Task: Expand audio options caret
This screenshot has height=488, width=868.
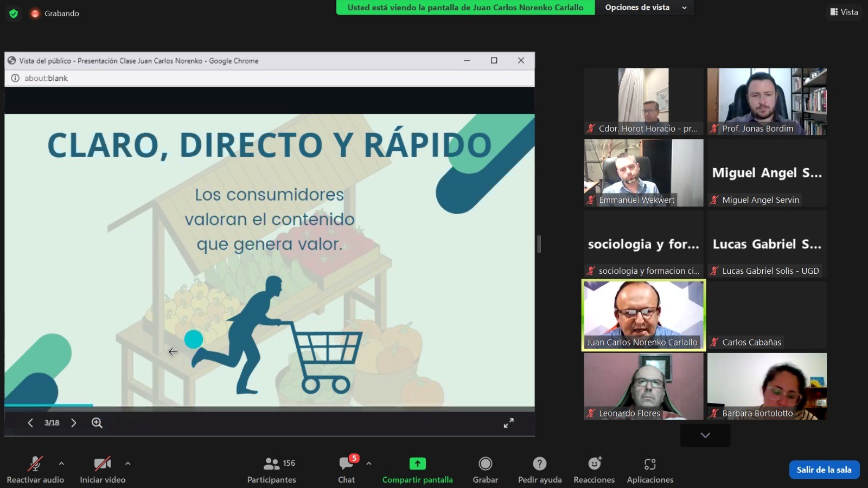Action: click(61, 464)
